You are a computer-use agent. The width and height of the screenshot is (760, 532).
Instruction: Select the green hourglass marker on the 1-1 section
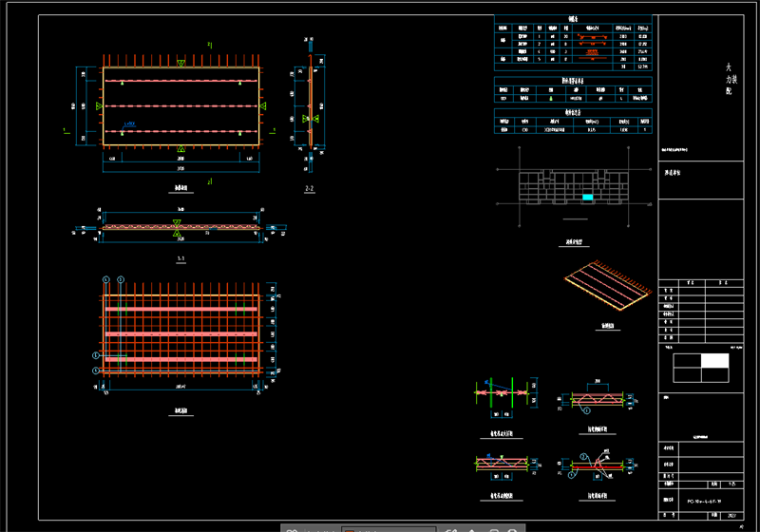(177, 228)
